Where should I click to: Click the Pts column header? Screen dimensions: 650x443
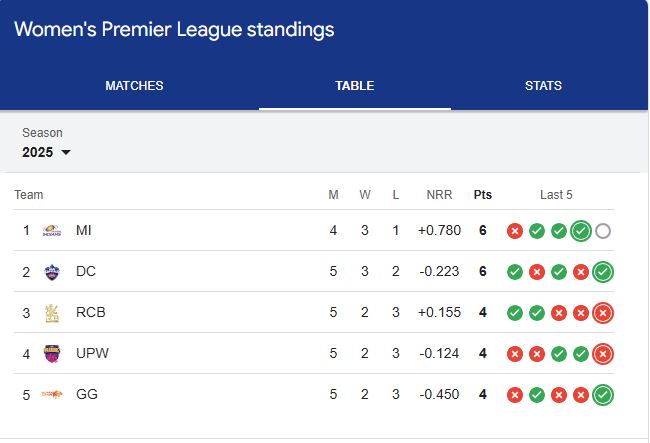tap(483, 195)
